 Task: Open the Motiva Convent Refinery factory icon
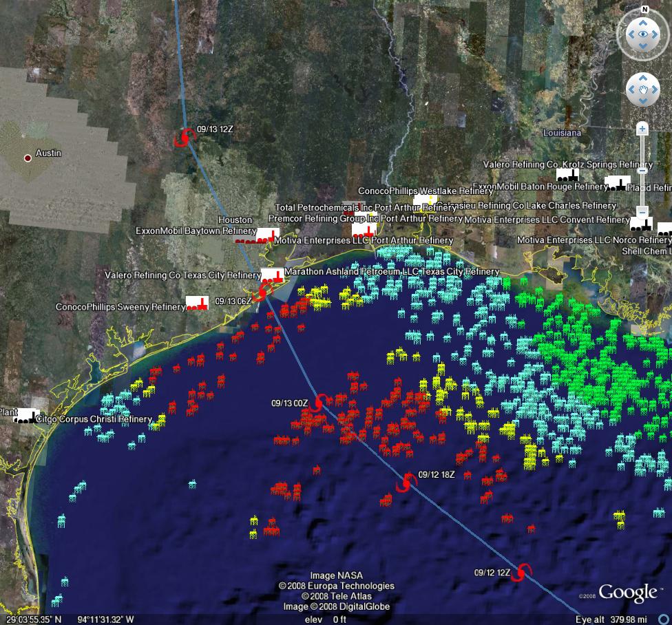642,224
